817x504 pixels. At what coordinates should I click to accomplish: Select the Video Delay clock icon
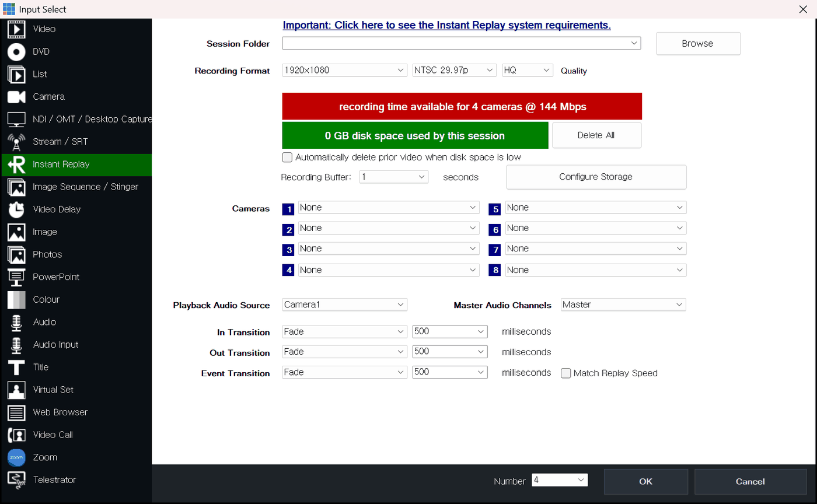pos(16,209)
